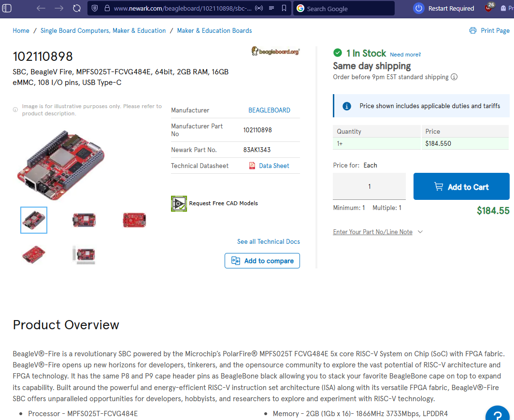Click Add to compare button
The width and height of the screenshot is (514, 420).
pos(262,261)
